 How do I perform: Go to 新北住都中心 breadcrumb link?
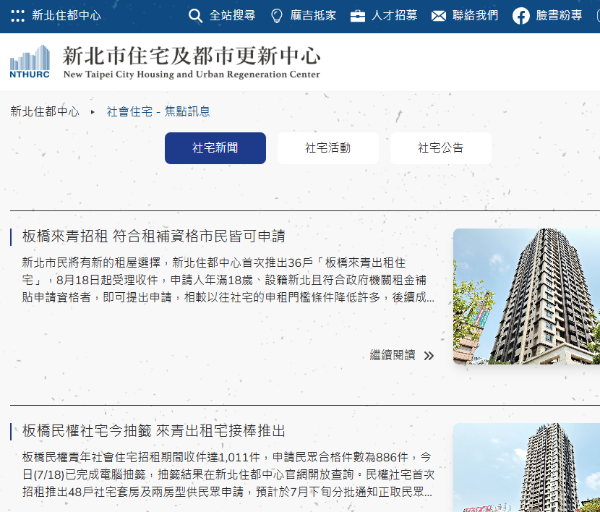[45, 112]
